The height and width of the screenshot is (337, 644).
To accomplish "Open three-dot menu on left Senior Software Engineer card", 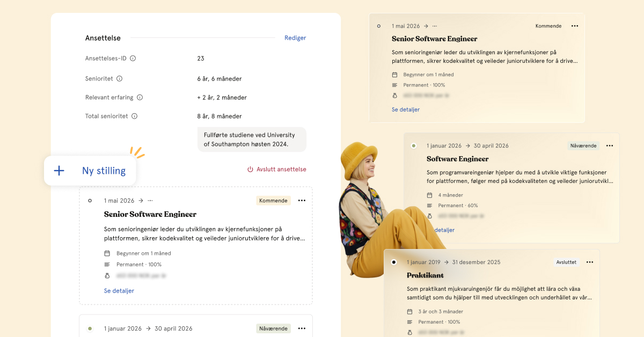I will (302, 201).
